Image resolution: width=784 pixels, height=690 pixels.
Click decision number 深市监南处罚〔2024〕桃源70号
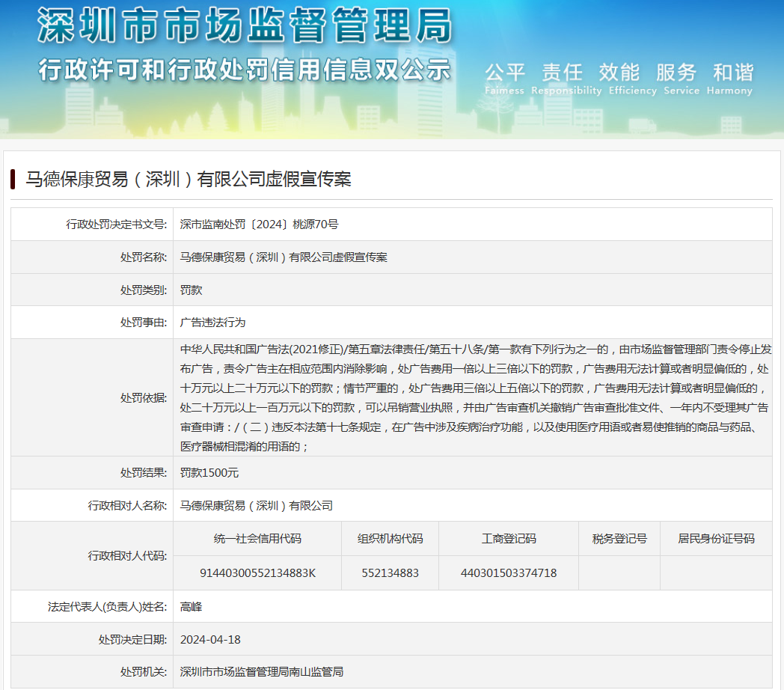pyautogui.click(x=259, y=224)
